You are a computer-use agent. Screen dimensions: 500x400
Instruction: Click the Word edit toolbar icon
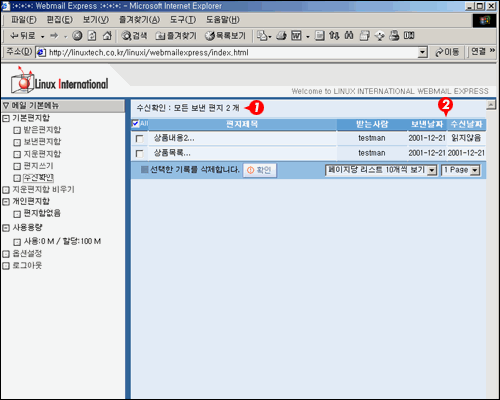click(296, 36)
